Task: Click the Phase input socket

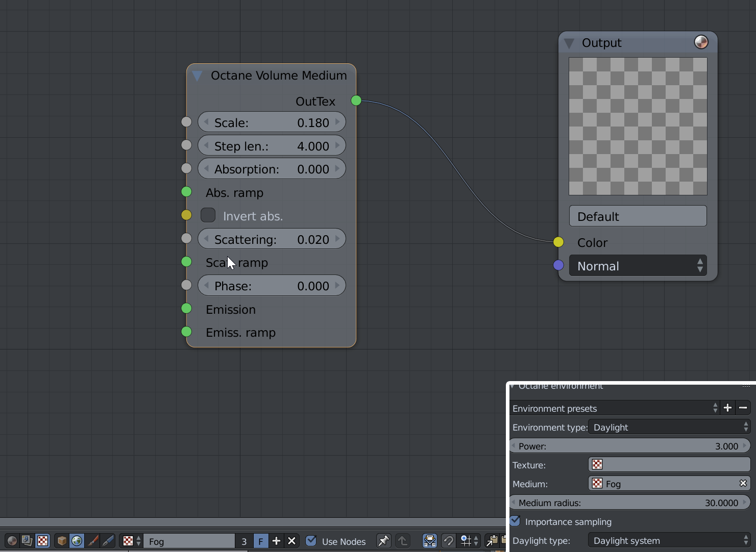Action: (186, 285)
